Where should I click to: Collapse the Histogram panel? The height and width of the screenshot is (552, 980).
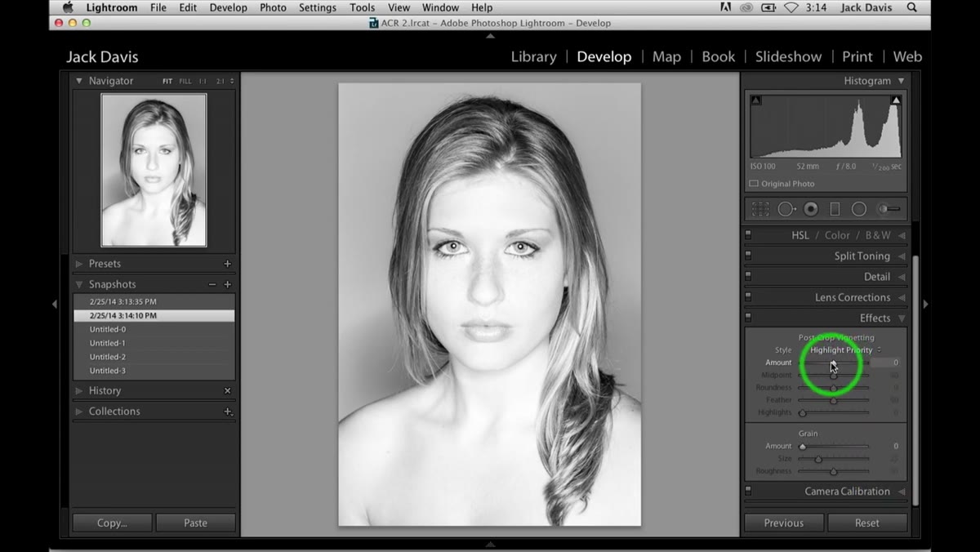902,81
